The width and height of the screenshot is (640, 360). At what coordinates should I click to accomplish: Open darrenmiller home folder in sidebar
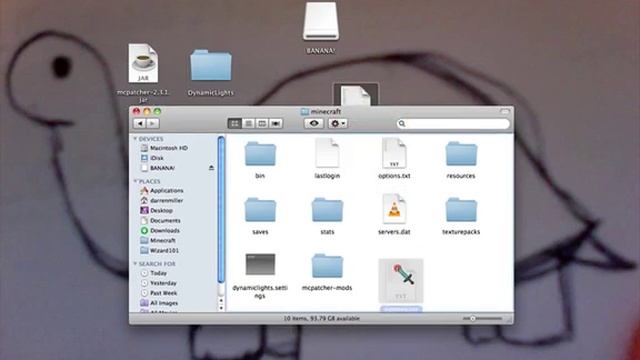pyautogui.click(x=162, y=200)
